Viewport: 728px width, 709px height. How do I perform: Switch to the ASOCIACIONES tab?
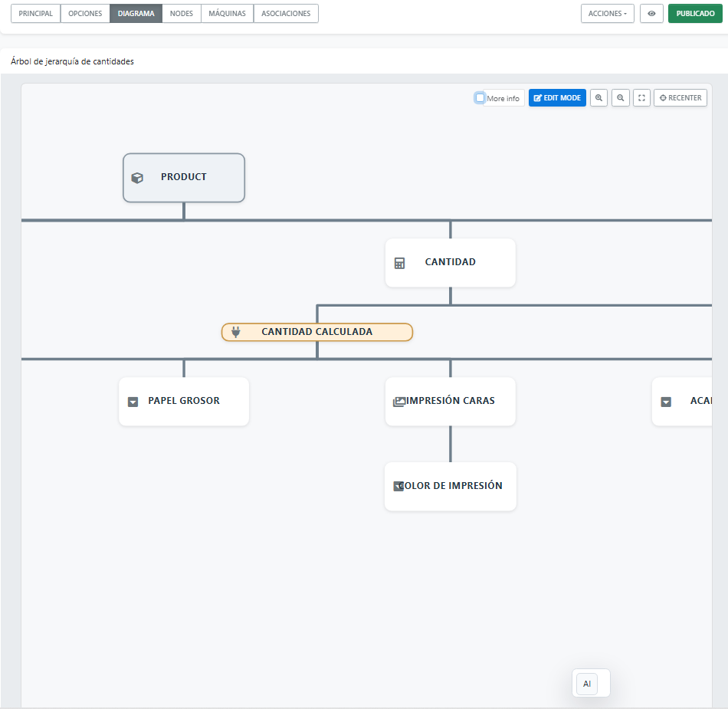tap(286, 14)
